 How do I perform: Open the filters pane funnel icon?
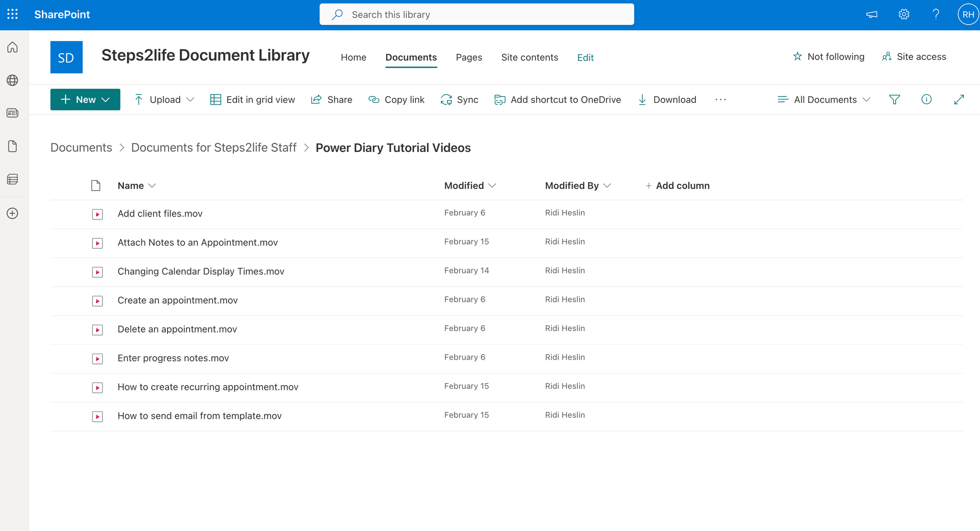894,99
